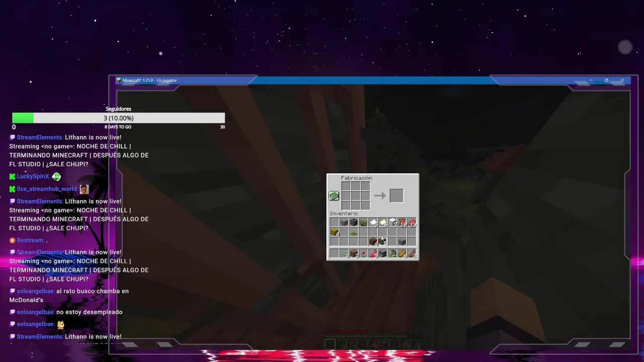Select the red poppy flower in hotbar

pyautogui.click(x=363, y=253)
